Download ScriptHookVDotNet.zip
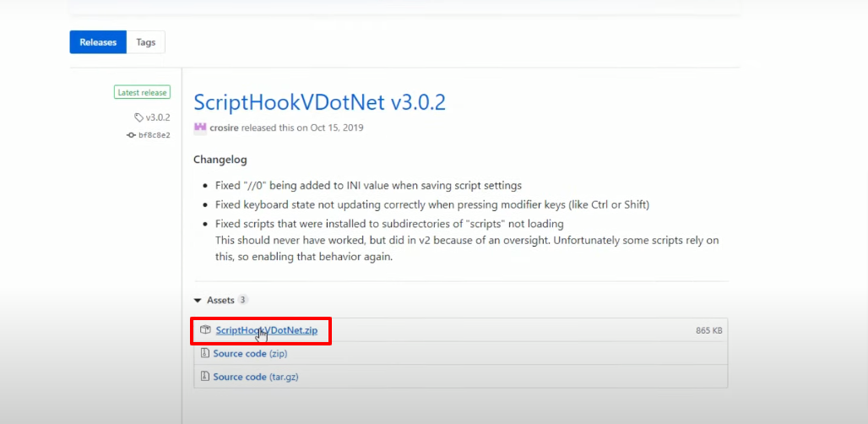This screenshot has height=424, width=868. pyautogui.click(x=267, y=330)
